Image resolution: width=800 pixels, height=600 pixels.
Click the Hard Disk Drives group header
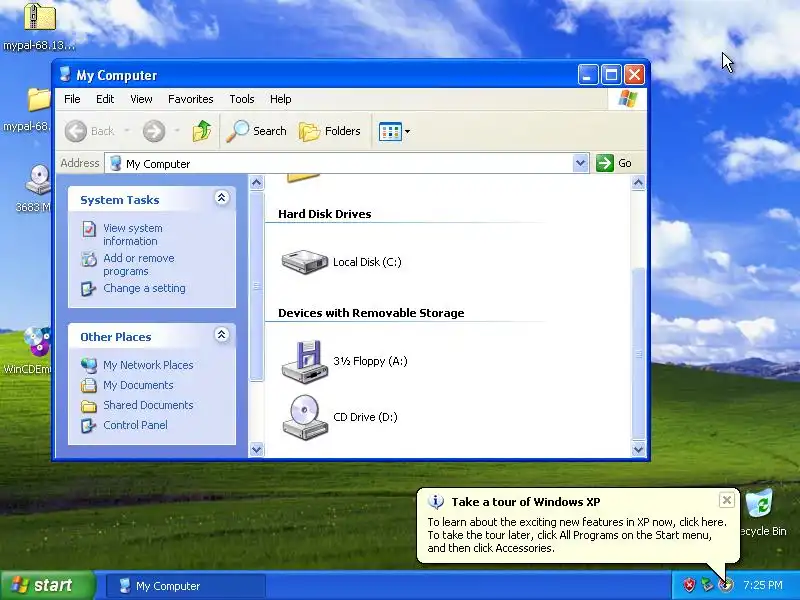coord(324,214)
